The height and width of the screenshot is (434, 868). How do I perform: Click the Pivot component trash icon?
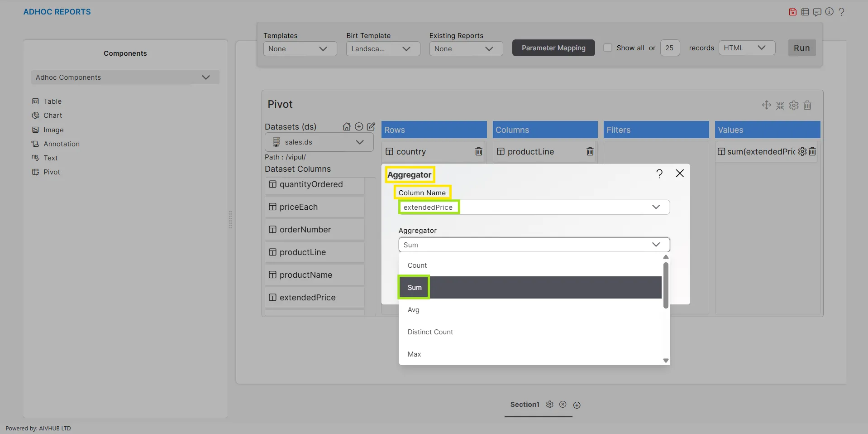pos(807,106)
